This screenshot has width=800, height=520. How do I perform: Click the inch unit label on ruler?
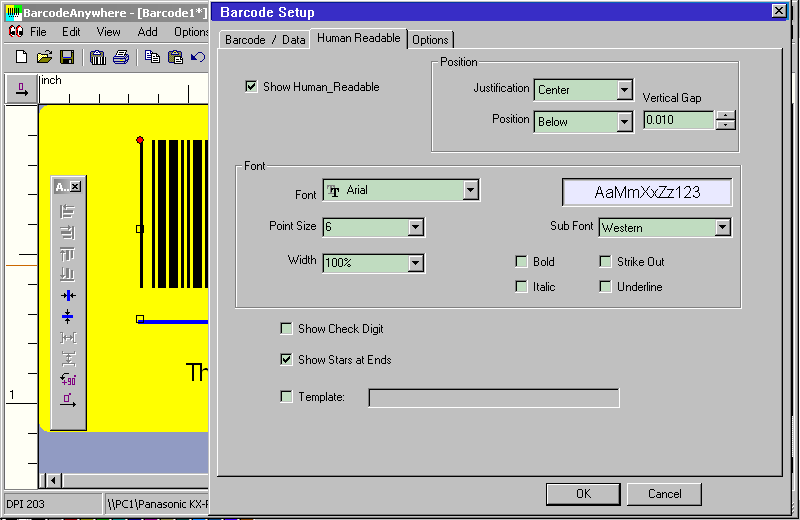pos(51,80)
